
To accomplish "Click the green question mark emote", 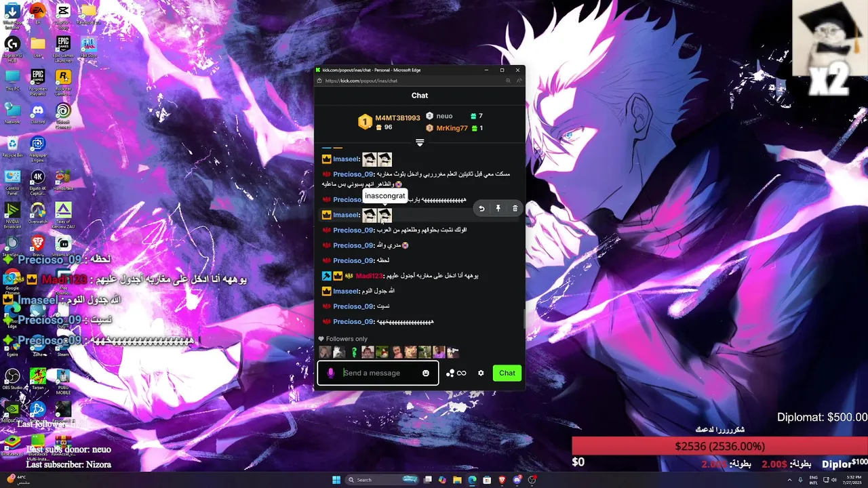I will tap(353, 352).
